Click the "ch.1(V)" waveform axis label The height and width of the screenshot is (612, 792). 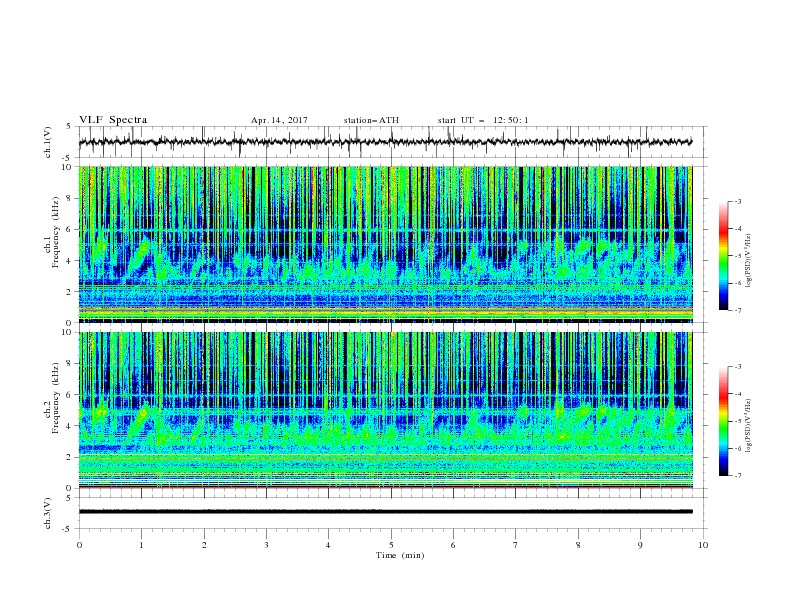(x=48, y=142)
